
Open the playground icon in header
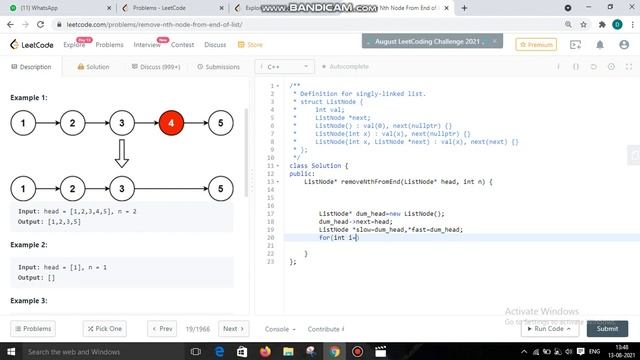pyautogui.click(x=575, y=44)
